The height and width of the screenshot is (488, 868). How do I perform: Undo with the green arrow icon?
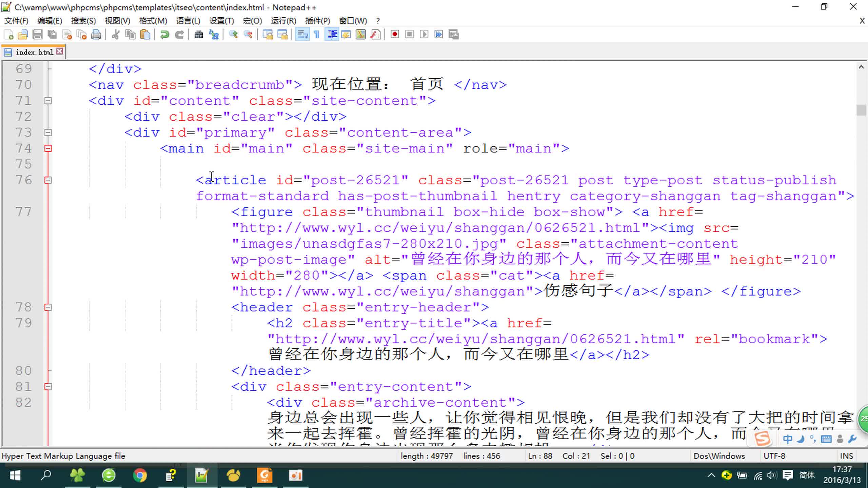coord(165,34)
